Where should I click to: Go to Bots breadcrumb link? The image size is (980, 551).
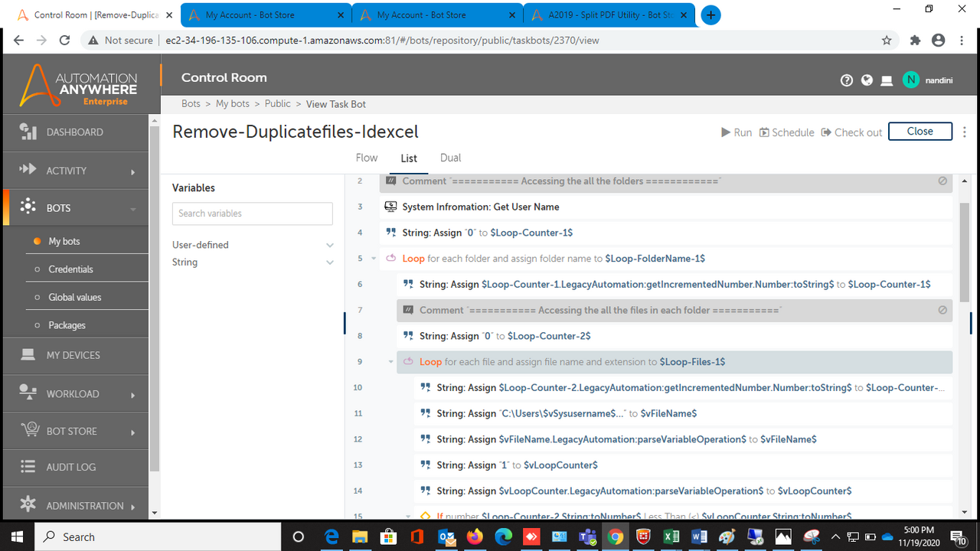pyautogui.click(x=191, y=104)
